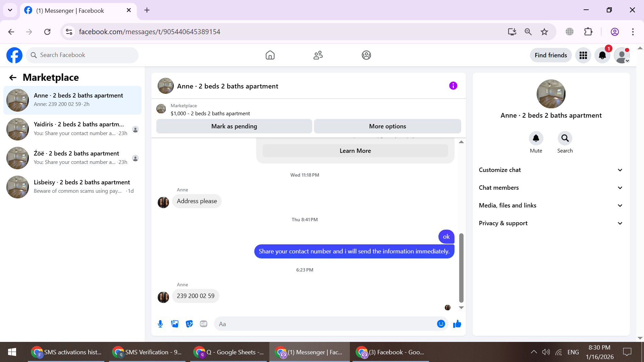
Task: Open the sticker picker icon
Action: click(x=189, y=324)
